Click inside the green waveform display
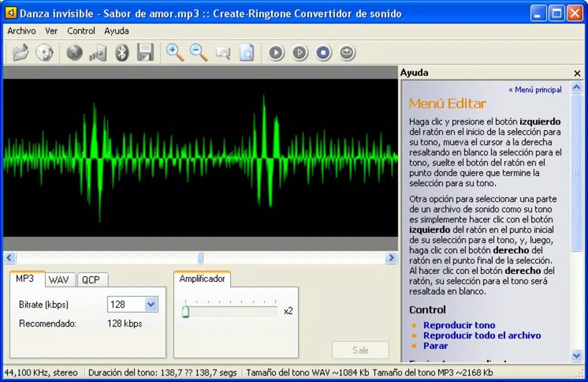Image resolution: width=588 pixels, height=382 pixels. (200, 158)
